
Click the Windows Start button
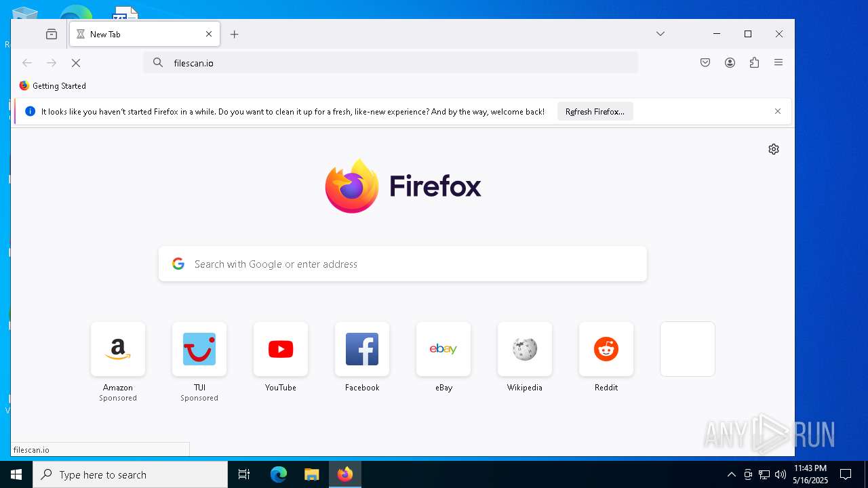(x=16, y=474)
